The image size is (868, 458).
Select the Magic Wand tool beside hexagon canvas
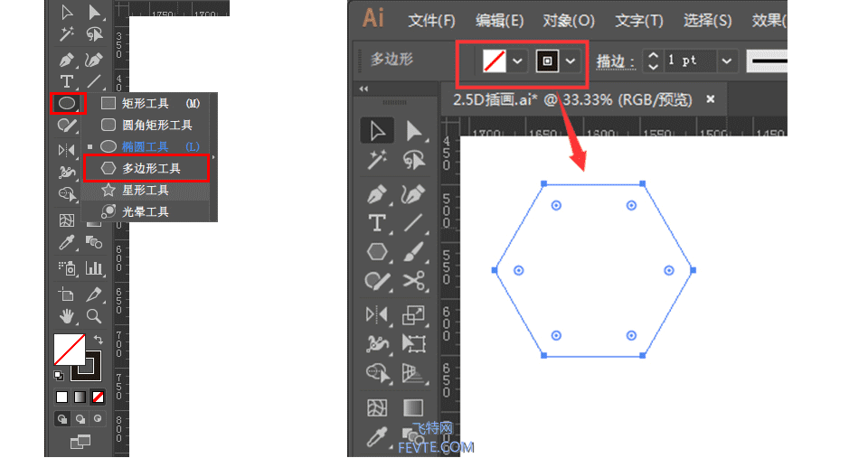coord(378,161)
